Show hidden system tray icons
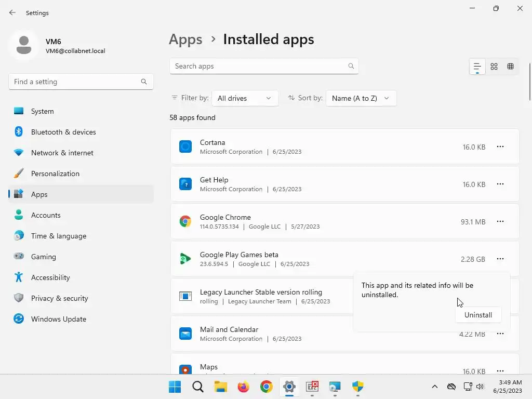 (x=435, y=387)
